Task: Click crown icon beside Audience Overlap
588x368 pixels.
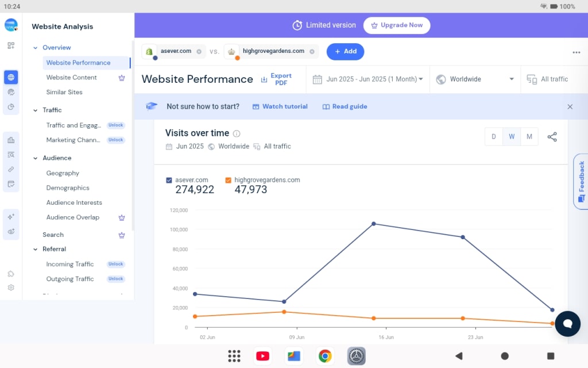Action: pos(122,217)
